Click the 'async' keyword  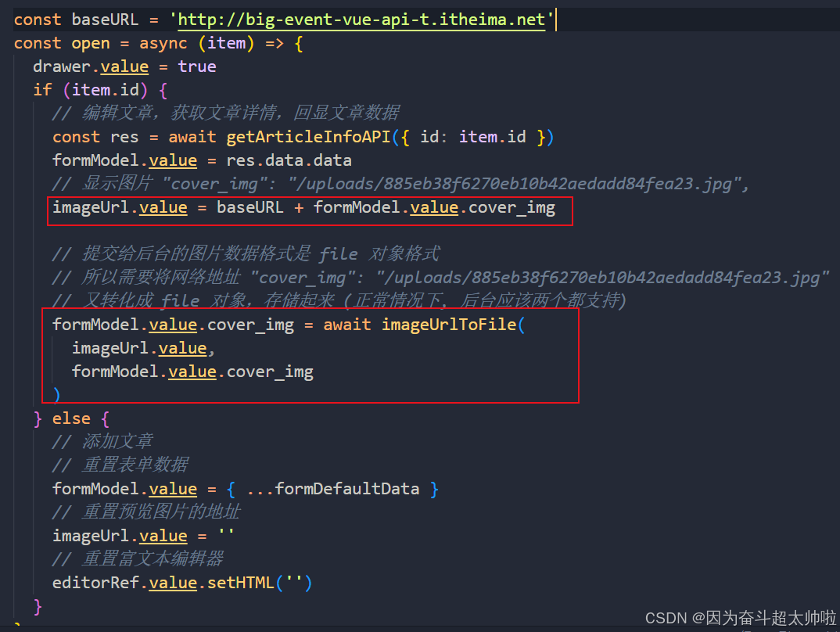(x=163, y=43)
